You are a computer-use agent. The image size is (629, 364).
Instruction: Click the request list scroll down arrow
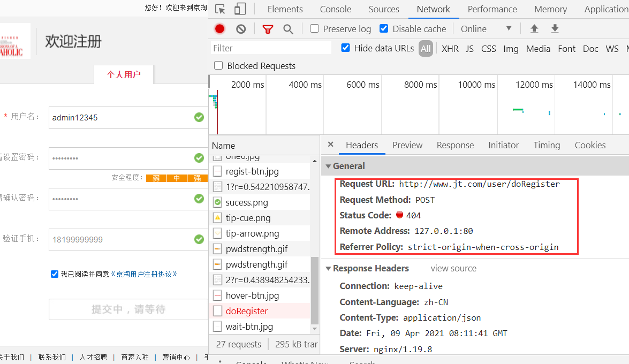(x=315, y=329)
